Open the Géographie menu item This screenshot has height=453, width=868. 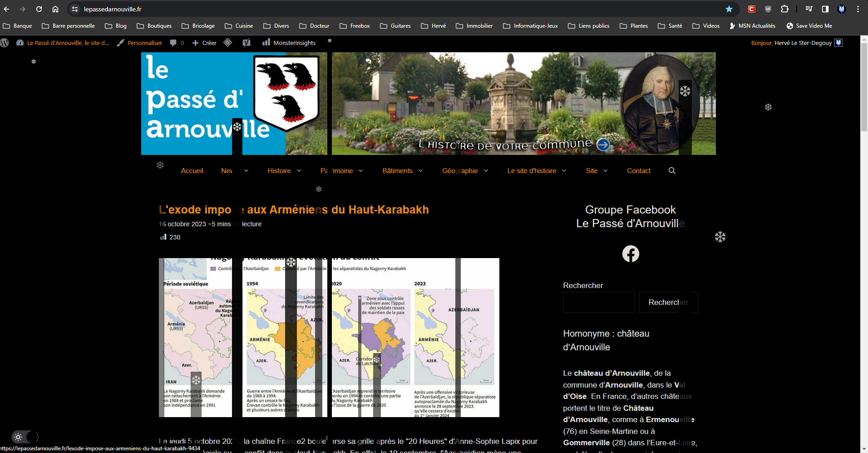[x=460, y=171]
